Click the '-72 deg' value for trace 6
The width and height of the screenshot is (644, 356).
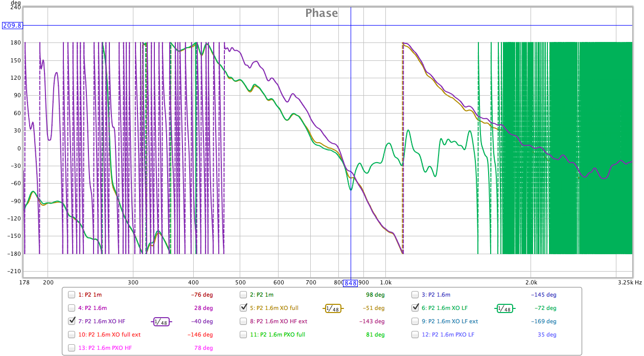coord(545,308)
